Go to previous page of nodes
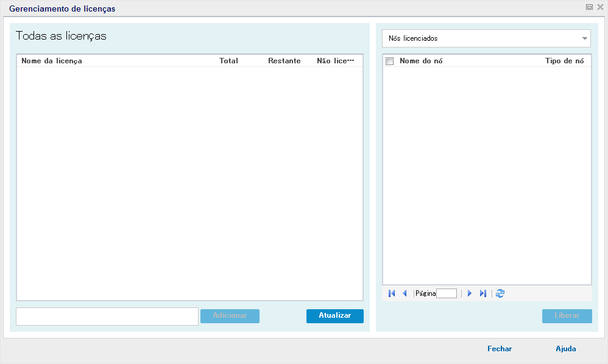The height and width of the screenshot is (364, 608). pos(405,293)
